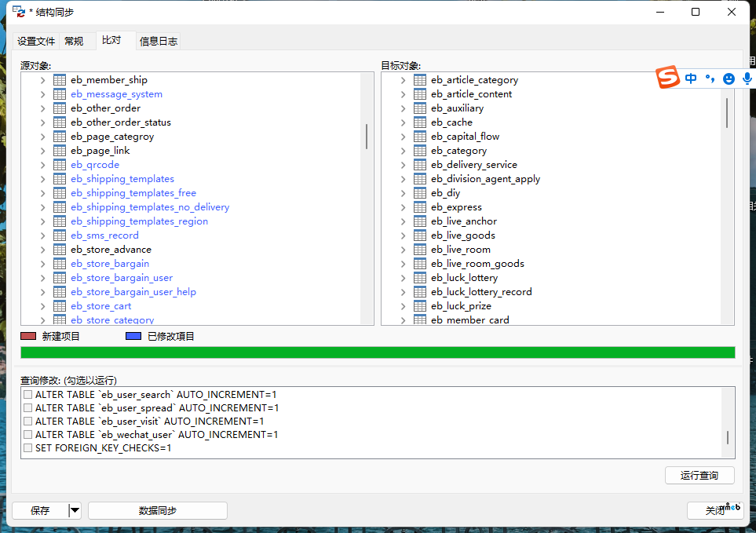Select eb_store_bargain_user_help in source list

tap(133, 292)
